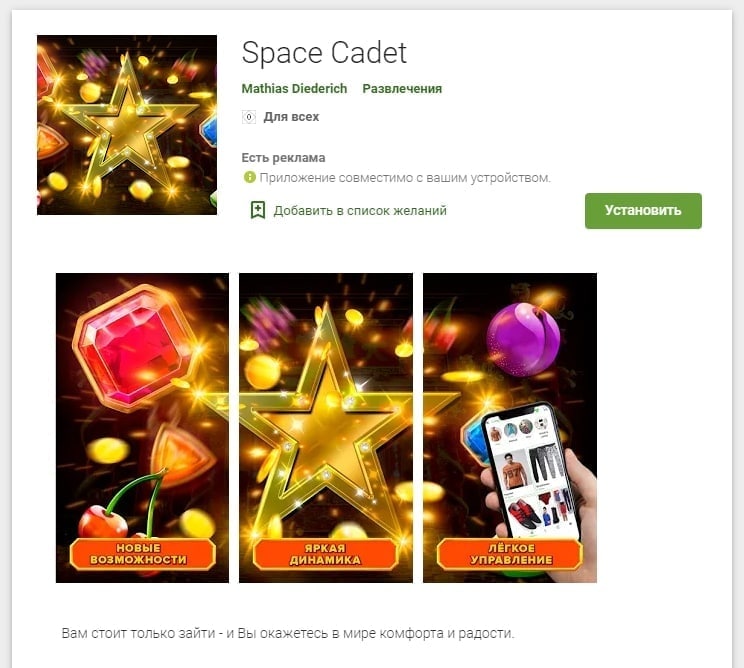
Task: Click the Space Cadet golden star app icon
Action: coord(127,125)
